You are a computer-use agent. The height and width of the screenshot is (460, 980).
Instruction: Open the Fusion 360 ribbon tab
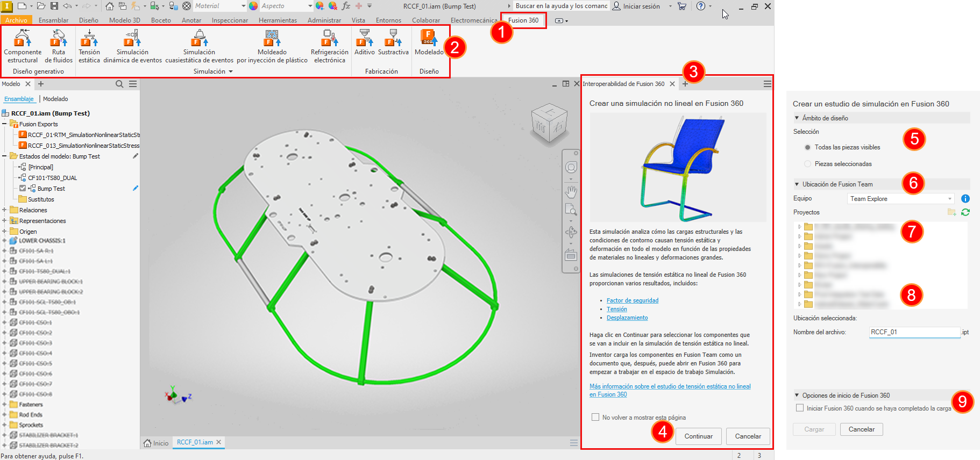click(523, 20)
